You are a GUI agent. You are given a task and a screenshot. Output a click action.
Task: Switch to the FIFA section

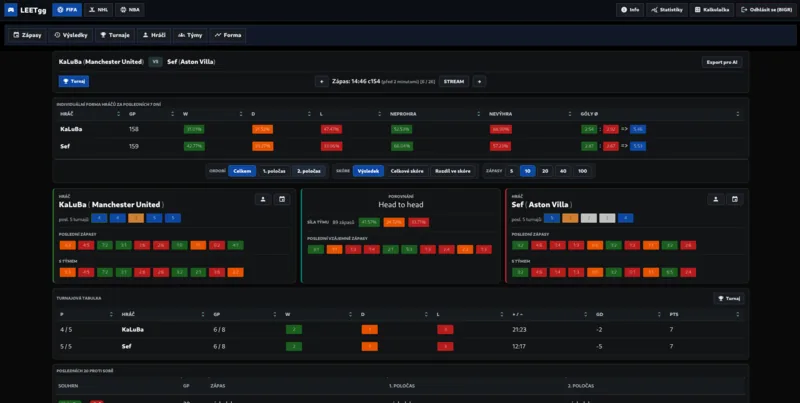(67, 10)
